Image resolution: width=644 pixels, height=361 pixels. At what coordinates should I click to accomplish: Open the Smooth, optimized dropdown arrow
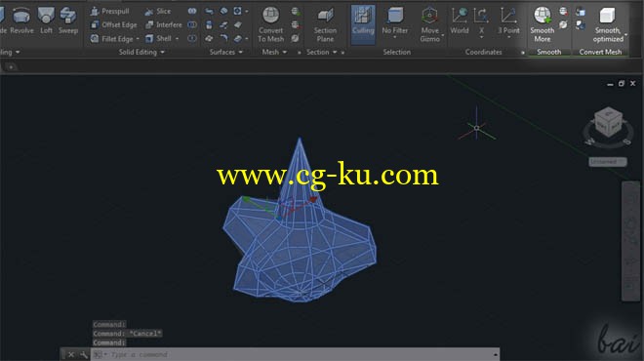[625, 35]
